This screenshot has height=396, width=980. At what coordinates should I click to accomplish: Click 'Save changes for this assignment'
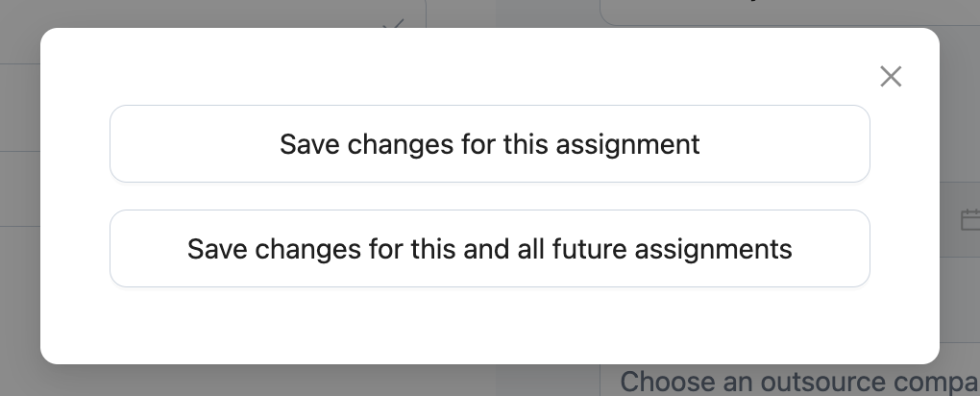pos(489,144)
